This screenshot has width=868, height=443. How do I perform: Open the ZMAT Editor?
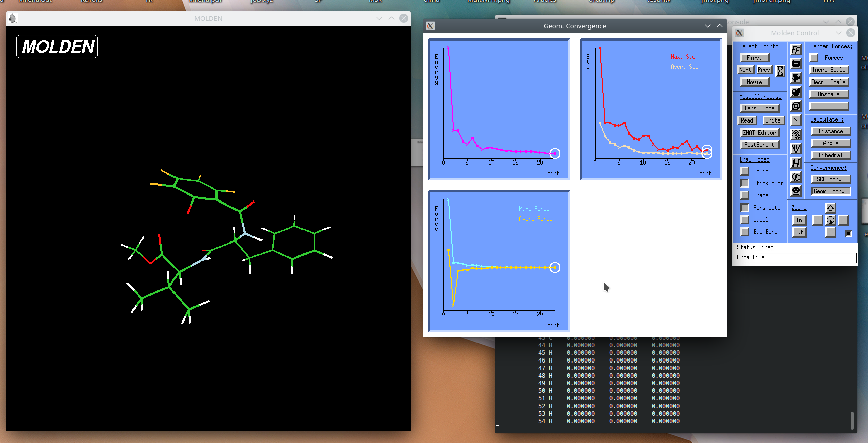(759, 133)
